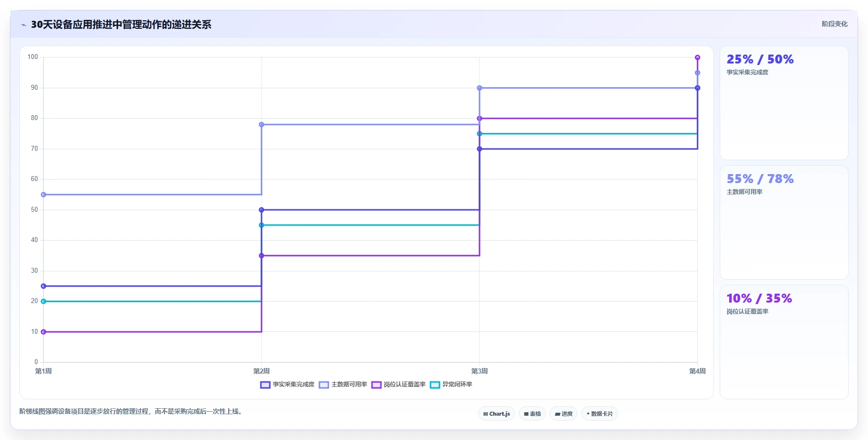The image size is (868, 440).
Task: Click the 岗位认证覆盖率 caption under 10% / 35%
Action: [x=747, y=312]
